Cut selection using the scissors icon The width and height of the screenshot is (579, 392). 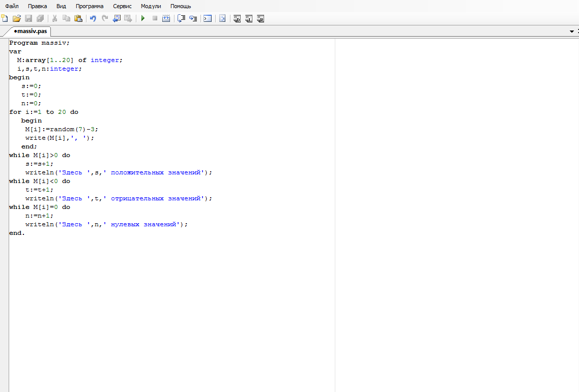(x=54, y=18)
